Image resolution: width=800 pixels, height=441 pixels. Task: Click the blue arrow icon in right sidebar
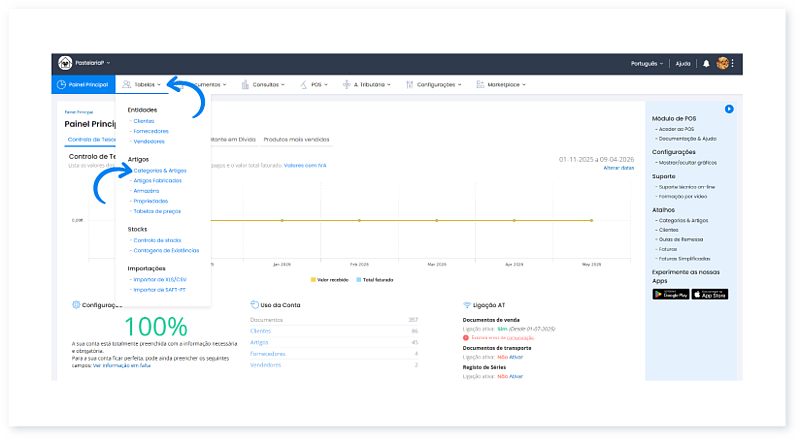click(x=730, y=108)
